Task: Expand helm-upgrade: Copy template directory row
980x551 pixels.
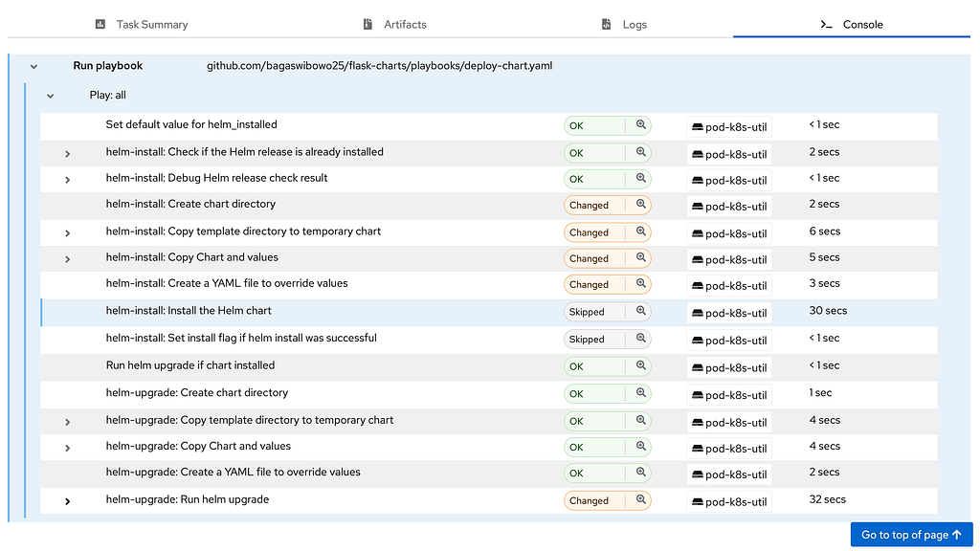Action: tap(68, 422)
